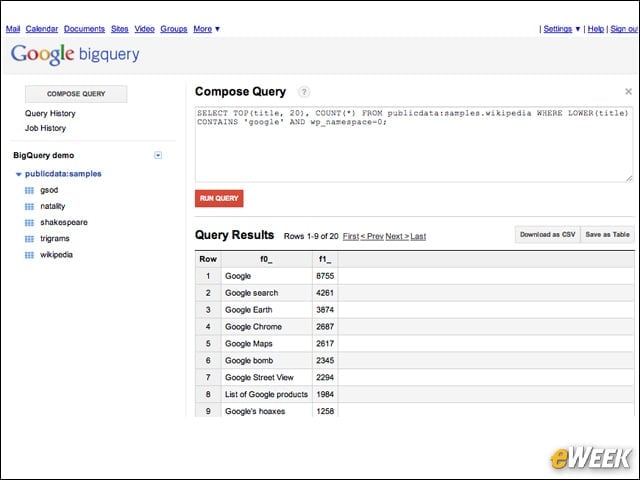640x480 pixels.
Task: Click the 2687 count value
Action: pyautogui.click(x=325, y=327)
